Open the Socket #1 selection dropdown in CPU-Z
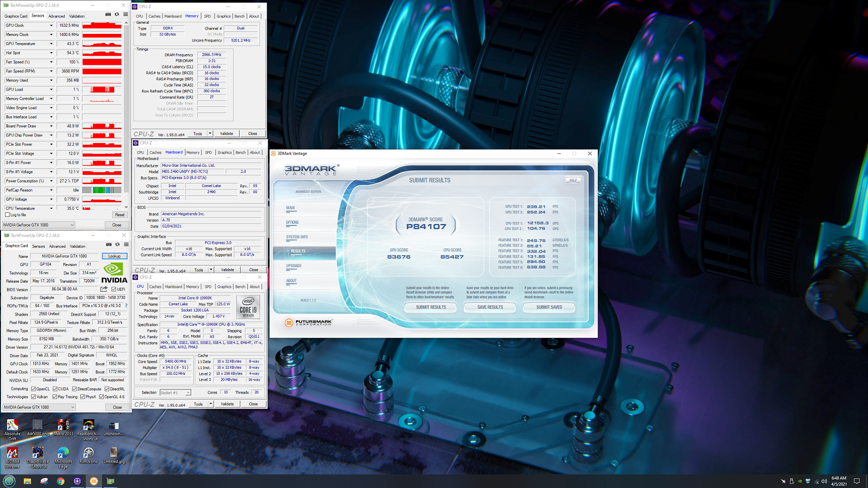 click(175, 392)
